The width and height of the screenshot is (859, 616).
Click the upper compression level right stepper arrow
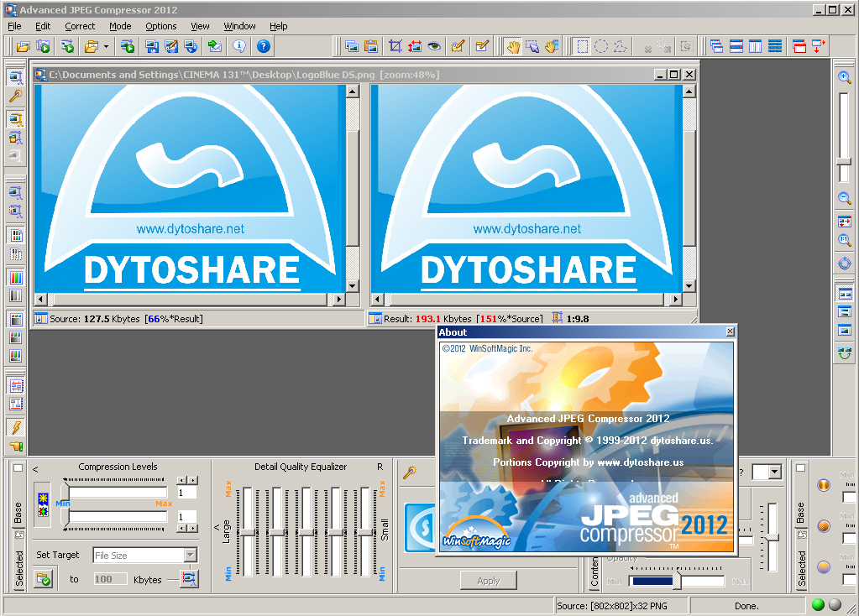click(x=193, y=480)
